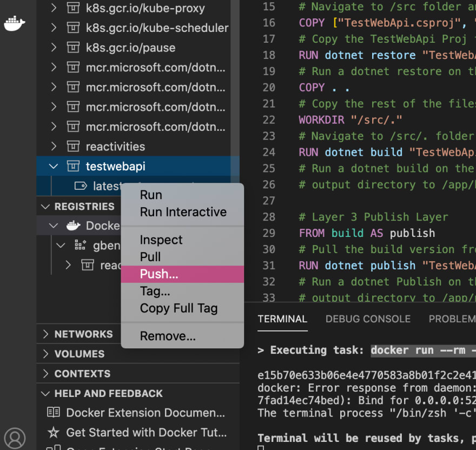Screen dimensions: 476x450
Task: Choose Run Interactive from the context menu
Action: (x=182, y=211)
